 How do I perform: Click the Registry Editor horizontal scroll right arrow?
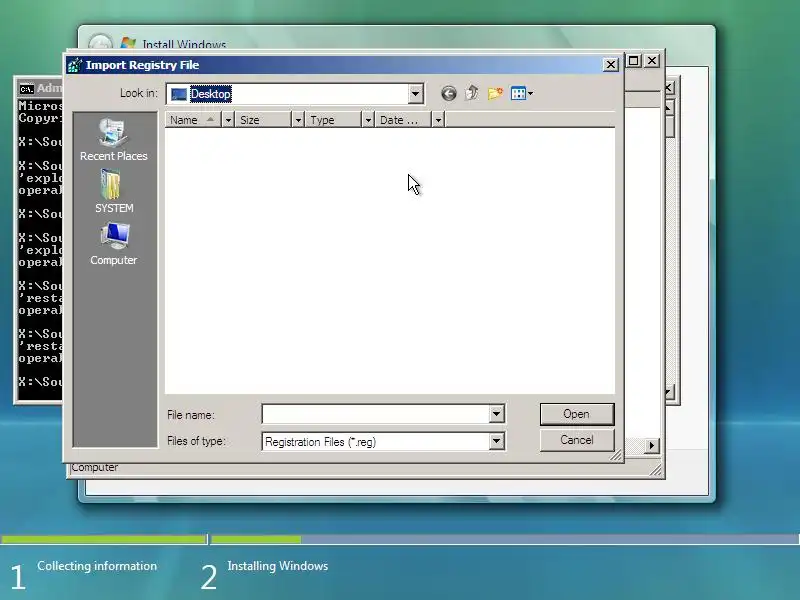click(x=652, y=445)
